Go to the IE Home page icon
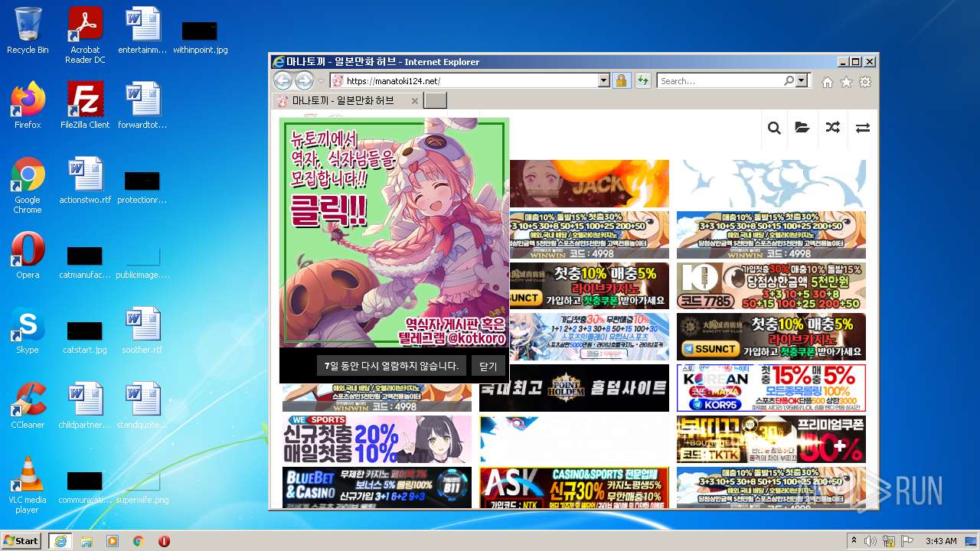Viewport: 980px width, 551px height. [x=828, y=82]
